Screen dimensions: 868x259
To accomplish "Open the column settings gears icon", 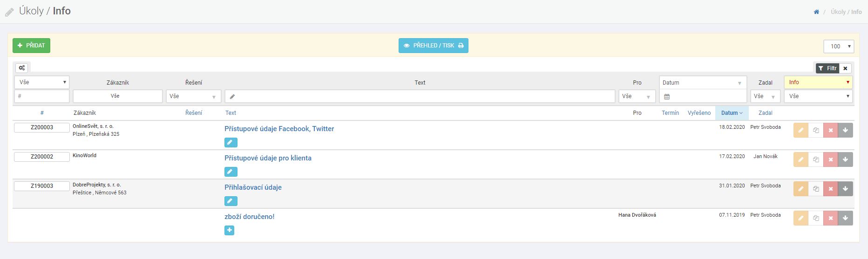I will point(22,68).
